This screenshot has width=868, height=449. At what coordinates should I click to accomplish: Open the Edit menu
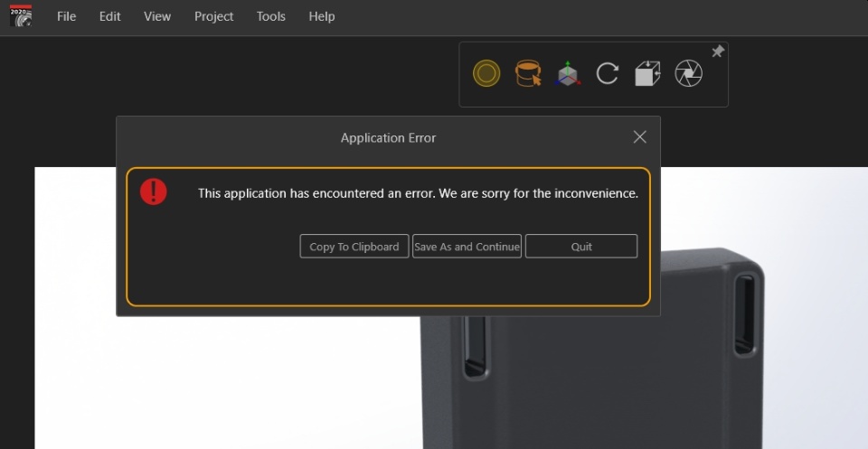click(x=109, y=16)
